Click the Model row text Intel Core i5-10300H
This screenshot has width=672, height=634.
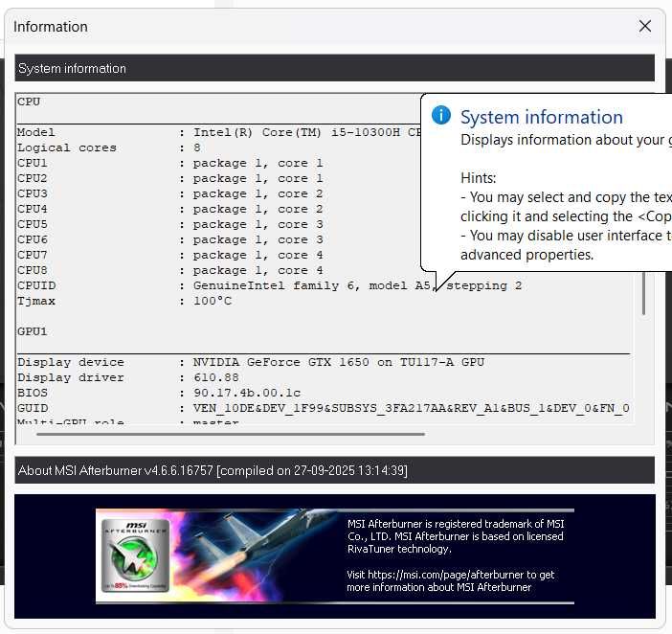click(218, 132)
